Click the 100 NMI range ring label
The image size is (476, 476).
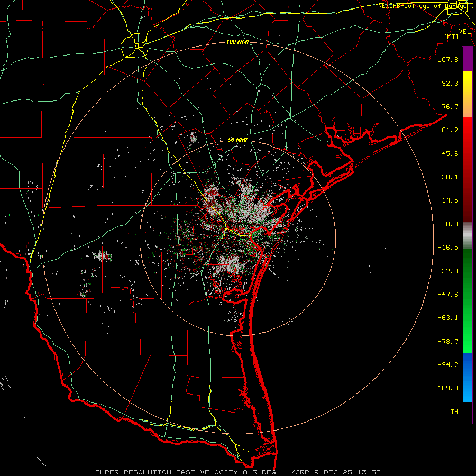coord(237,42)
